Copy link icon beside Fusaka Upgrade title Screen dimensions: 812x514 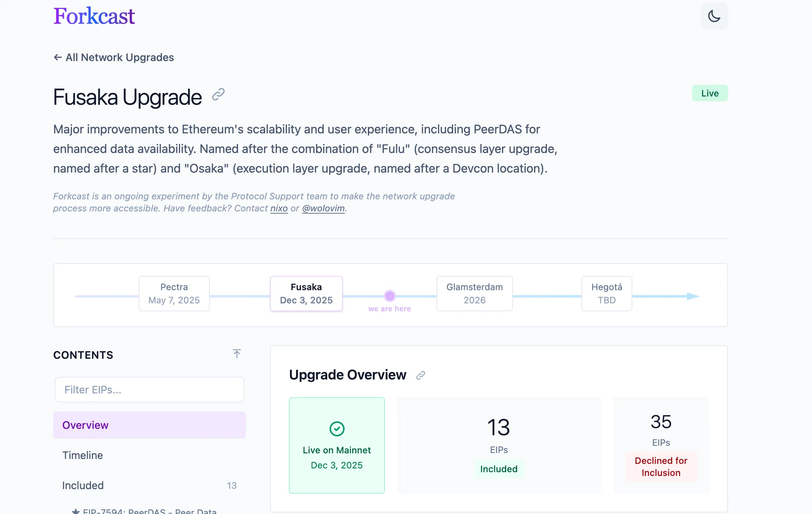[x=218, y=95]
